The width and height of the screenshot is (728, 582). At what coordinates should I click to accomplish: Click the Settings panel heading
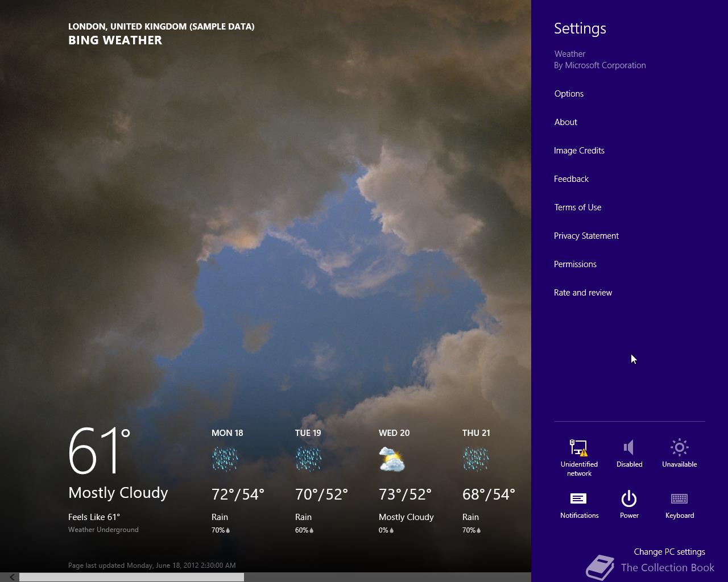(580, 28)
